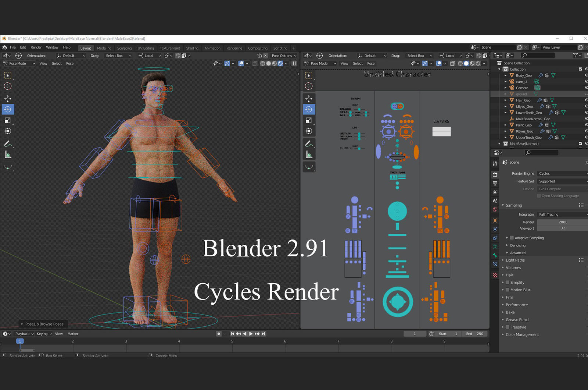Screen dimensions: 588x390
Task: Pause viewport rendering in left viewport
Action: pos(294,63)
